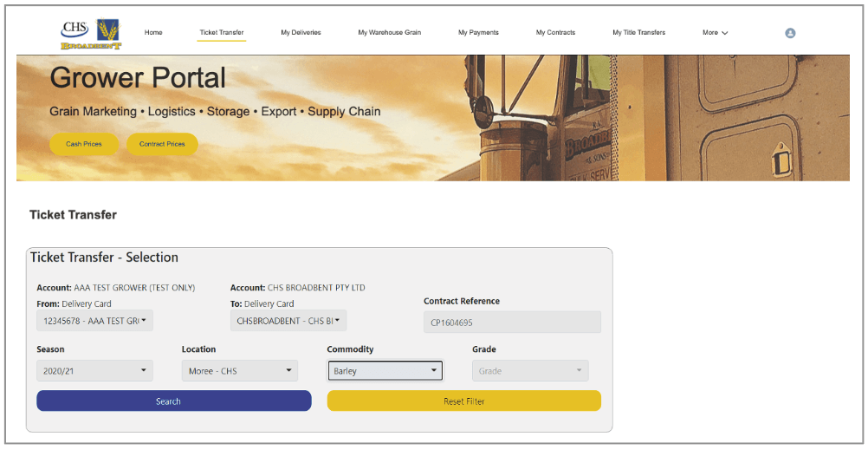The image size is (868, 450).
Task: Click the CHS Broadbent logo
Action: pos(91,34)
